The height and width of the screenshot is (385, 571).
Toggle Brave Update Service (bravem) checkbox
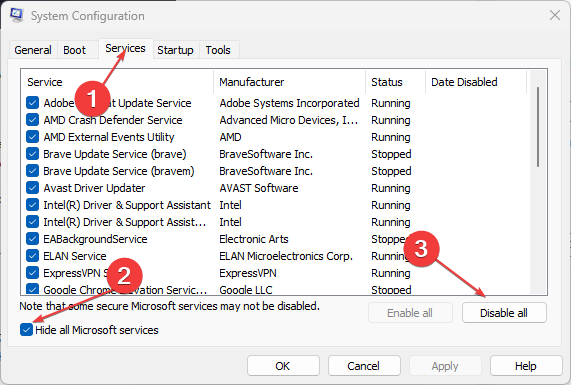coord(32,171)
